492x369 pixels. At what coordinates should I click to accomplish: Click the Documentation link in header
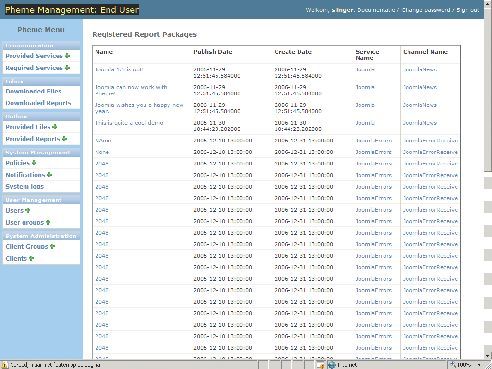tap(376, 10)
